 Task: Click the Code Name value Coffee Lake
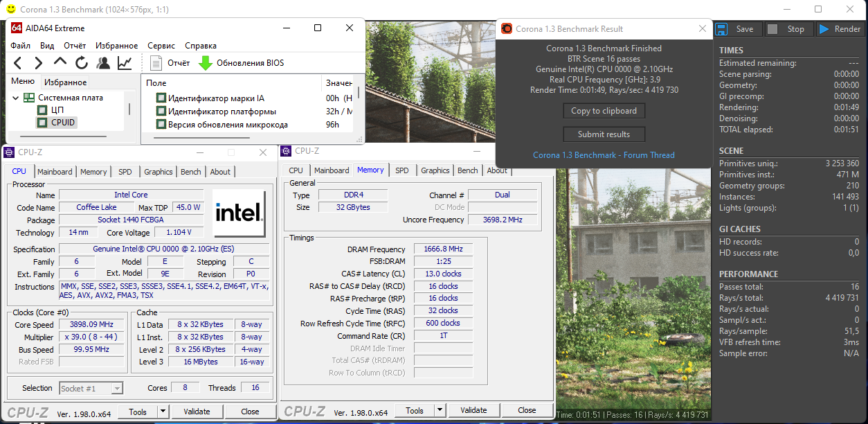click(97, 207)
